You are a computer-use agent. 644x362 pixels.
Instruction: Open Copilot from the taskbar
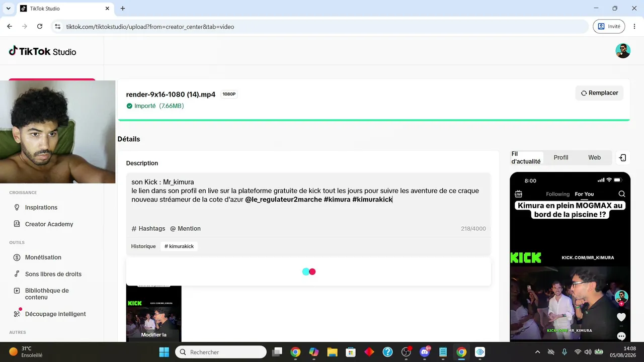(x=314, y=352)
